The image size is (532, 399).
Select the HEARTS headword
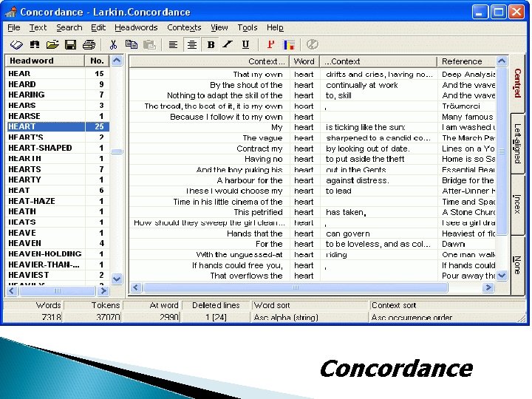click(x=57, y=169)
